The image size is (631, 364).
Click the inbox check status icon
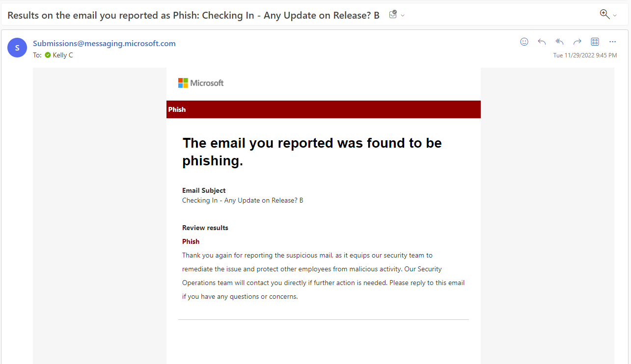[393, 15]
